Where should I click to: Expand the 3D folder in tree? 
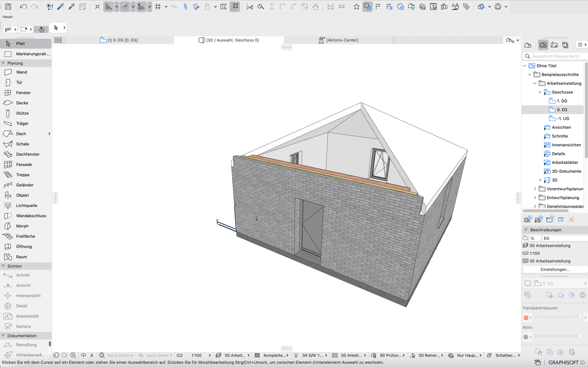point(540,180)
